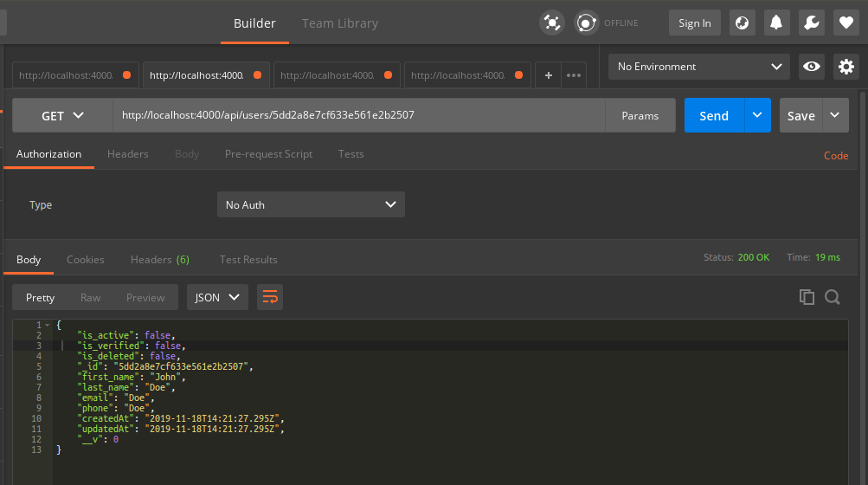Open settings wrench icon
Viewport: 868px width, 485px height.
(811, 23)
